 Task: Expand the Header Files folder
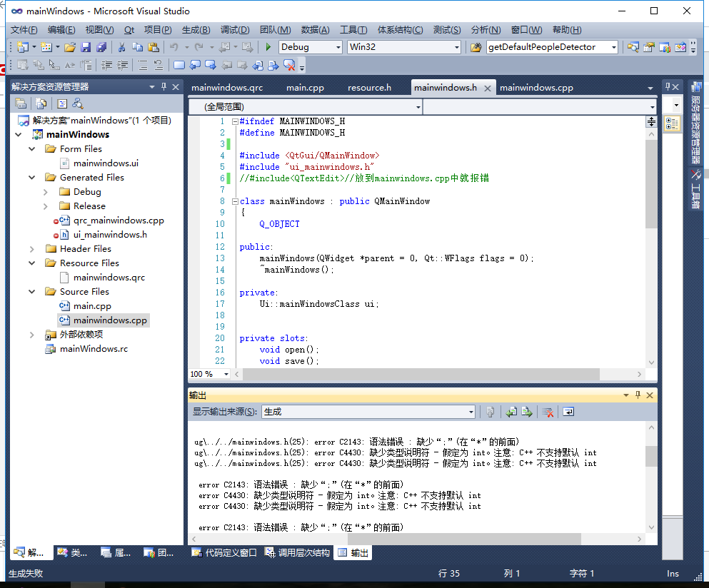32,249
